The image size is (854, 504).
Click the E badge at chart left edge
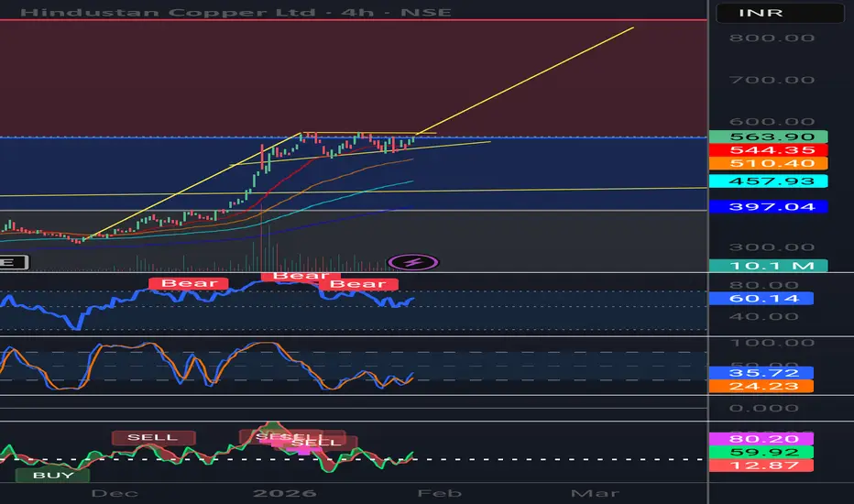(14, 263)
